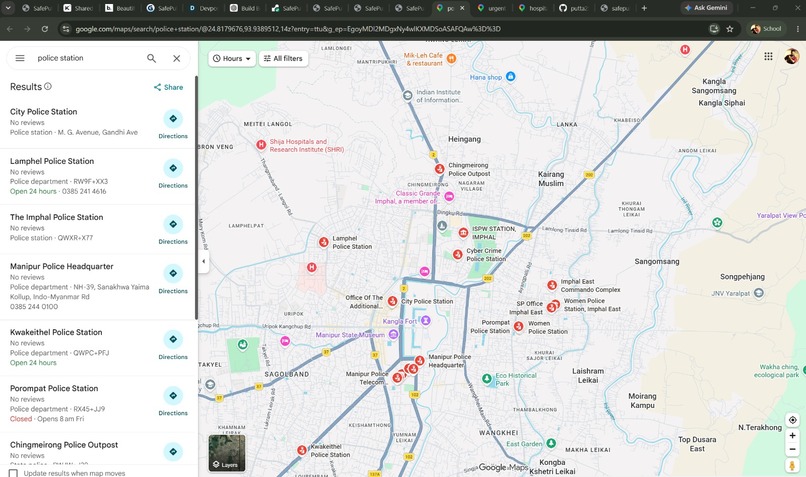Open Chingmeirong Police Outpost result
The width and height of the screenshot is (806, 477).
pos(64,445)
